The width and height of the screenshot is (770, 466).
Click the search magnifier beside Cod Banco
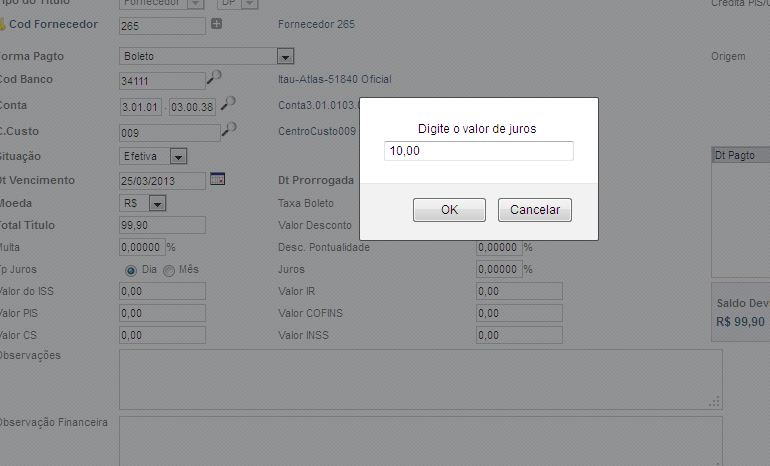(214, 77)
